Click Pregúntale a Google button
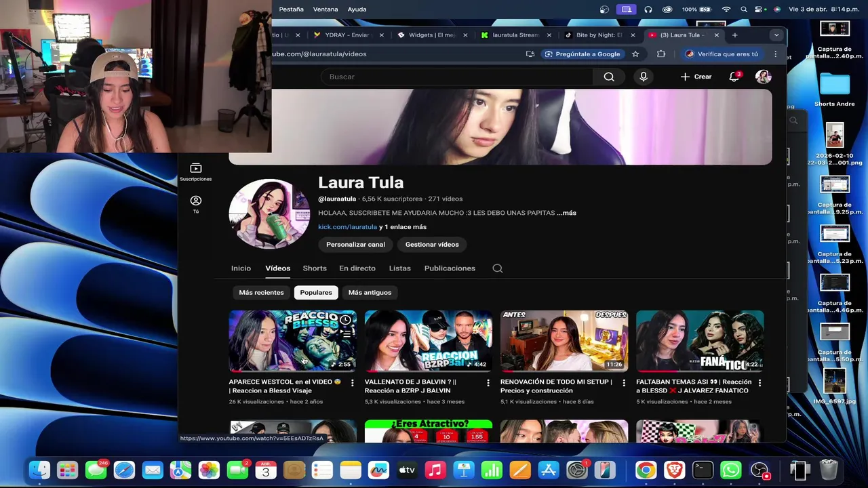The width and height of the screenshot is (868, 488). pyautogui.click(x=582, y=54)
